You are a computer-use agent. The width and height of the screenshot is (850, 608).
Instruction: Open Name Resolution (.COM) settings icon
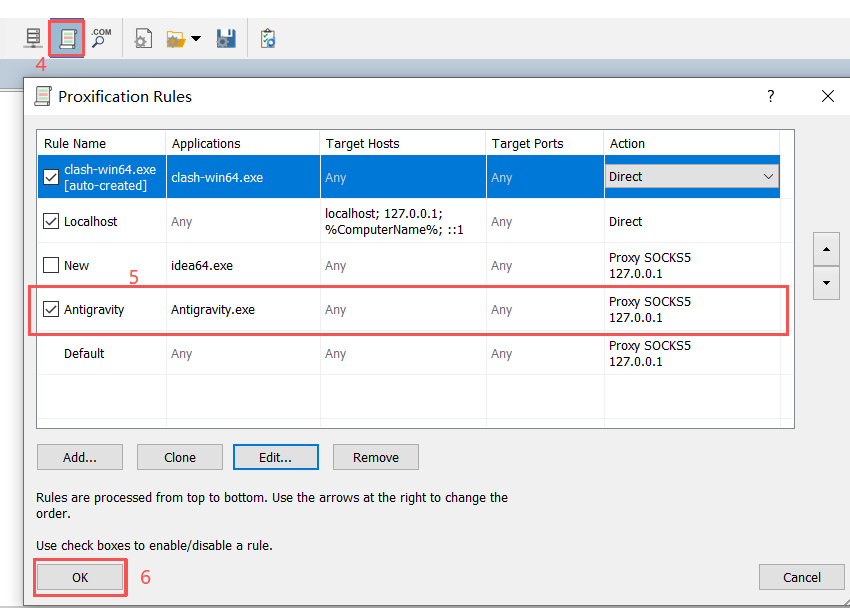pyautogui.click(x=100, y=38)
